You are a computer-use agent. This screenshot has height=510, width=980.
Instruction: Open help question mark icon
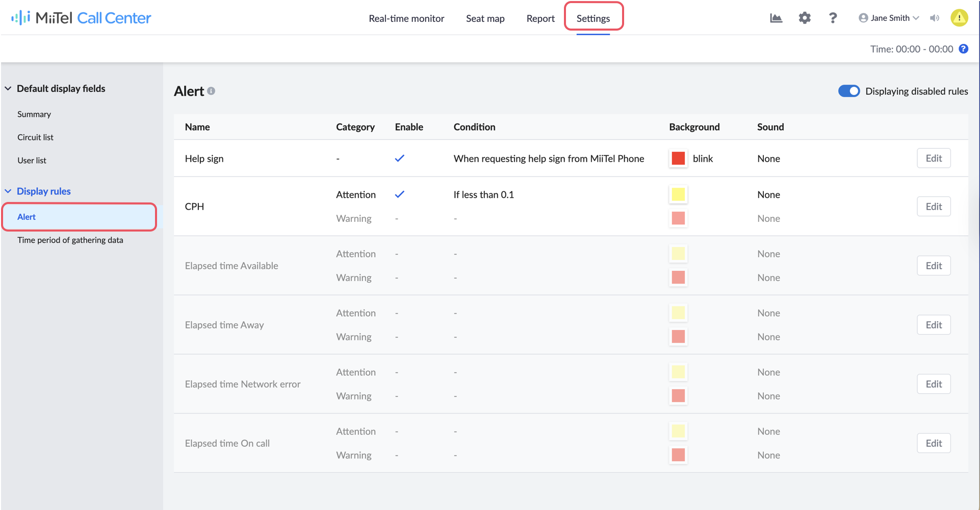pyautogui.click(x=833, y=18)
